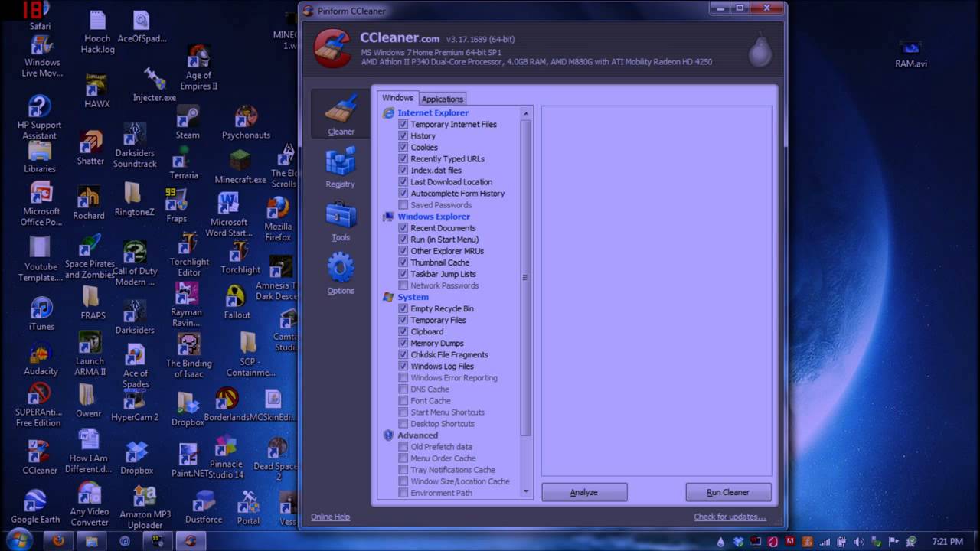The height and width of the screenshot is (551, 980).
Task: Toggle Index.dat files checkbox
Action: coord(403,170)
